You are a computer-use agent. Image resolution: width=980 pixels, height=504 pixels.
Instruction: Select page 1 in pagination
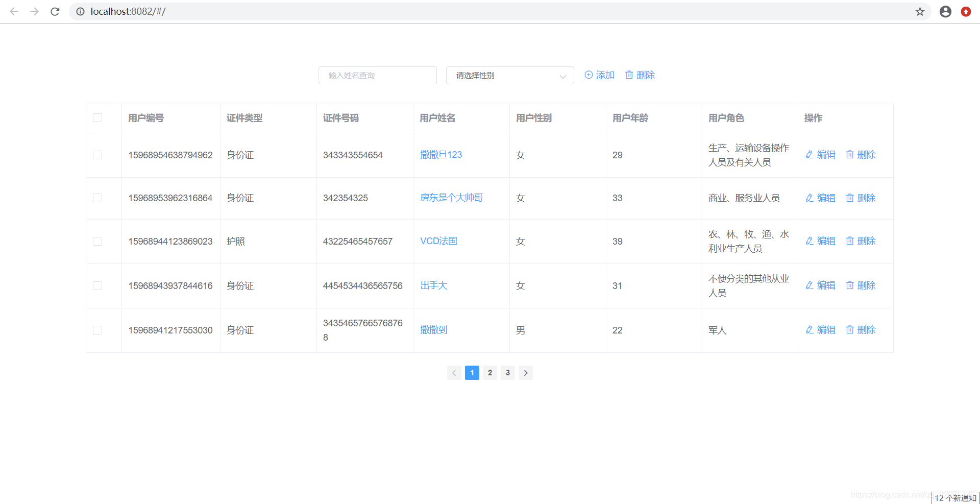(472, 373)
